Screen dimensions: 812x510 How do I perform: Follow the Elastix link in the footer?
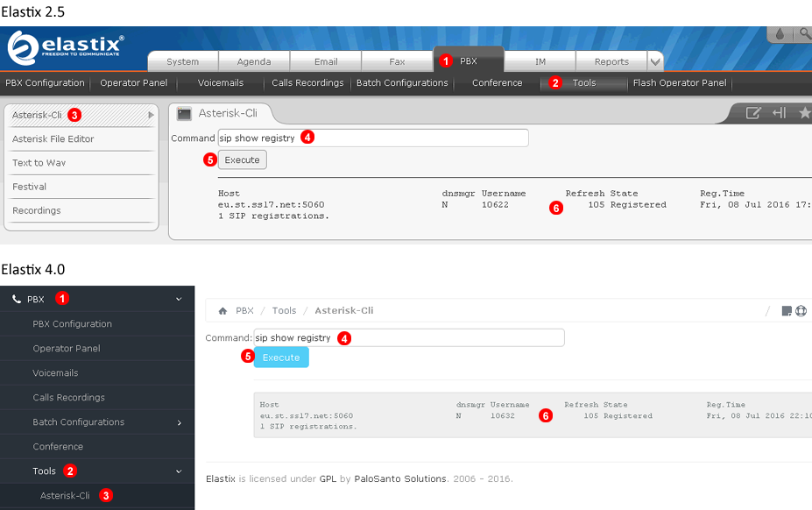(x=221, y=479)
